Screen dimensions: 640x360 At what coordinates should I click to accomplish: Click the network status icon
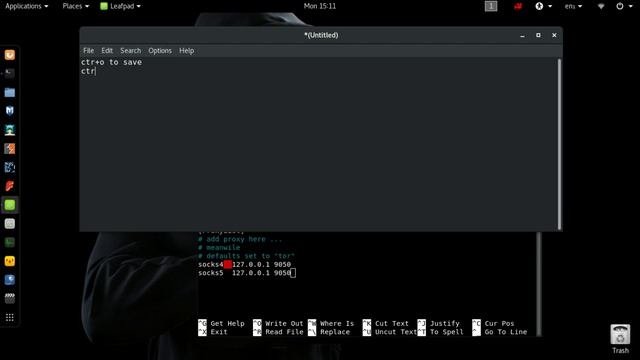pyautogui.click(x=601, y=6)
